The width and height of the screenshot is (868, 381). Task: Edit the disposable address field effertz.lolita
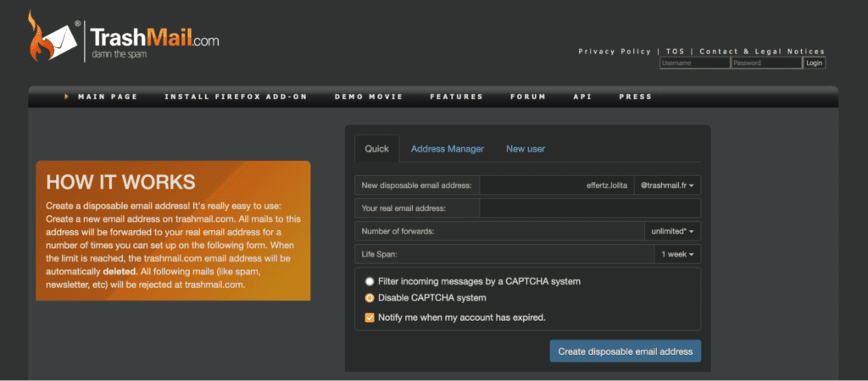[x=557, y=185]
